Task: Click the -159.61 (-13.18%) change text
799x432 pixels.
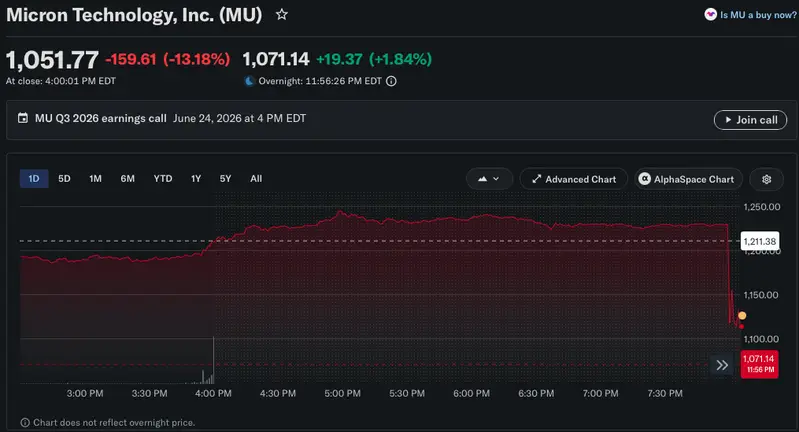Action: 168,59
